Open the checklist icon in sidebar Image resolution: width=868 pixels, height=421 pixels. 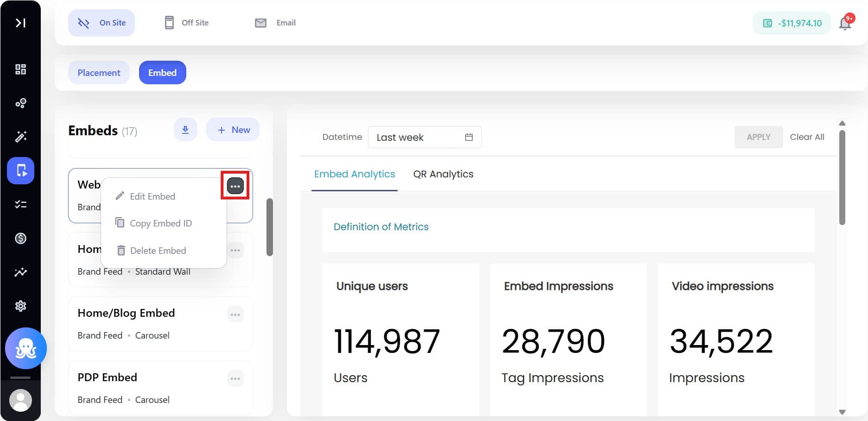(x=20, y=204)
